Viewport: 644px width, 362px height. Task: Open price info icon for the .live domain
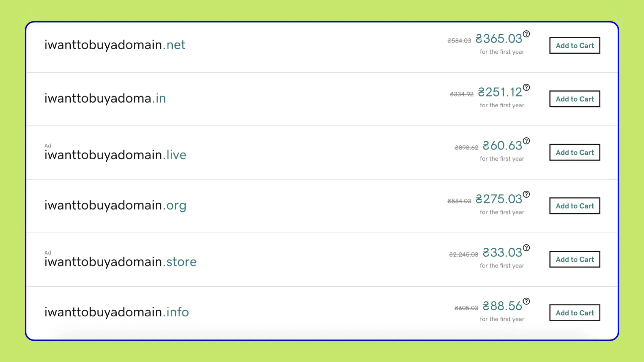[526, 141]
